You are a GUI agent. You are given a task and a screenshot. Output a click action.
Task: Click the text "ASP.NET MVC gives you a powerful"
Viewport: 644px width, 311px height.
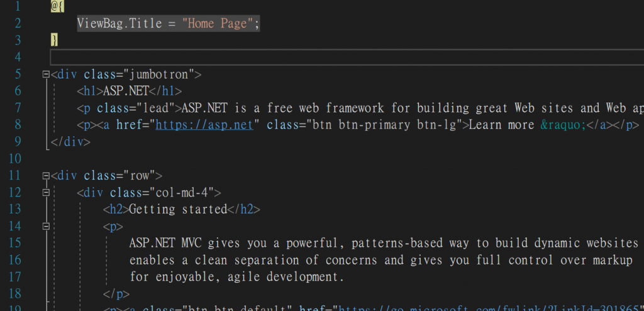pyautogui.click(x=236, y=243)
